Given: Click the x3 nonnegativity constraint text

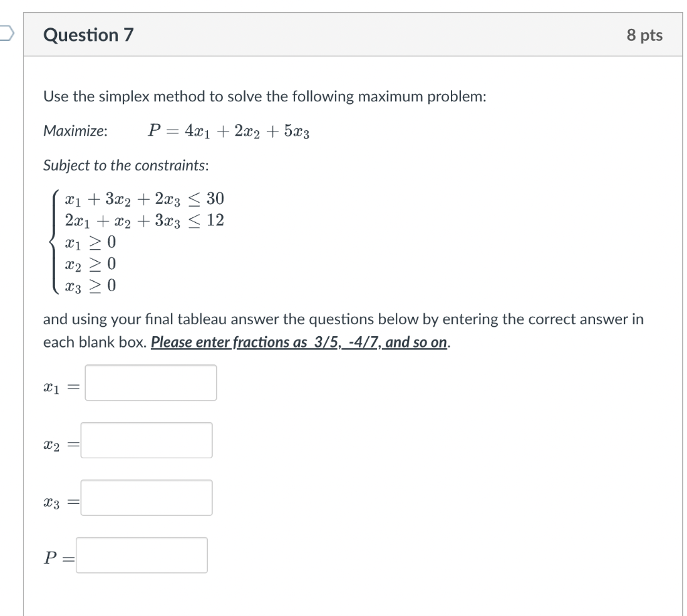Looking at the screenshot, I should pos(89,285).
